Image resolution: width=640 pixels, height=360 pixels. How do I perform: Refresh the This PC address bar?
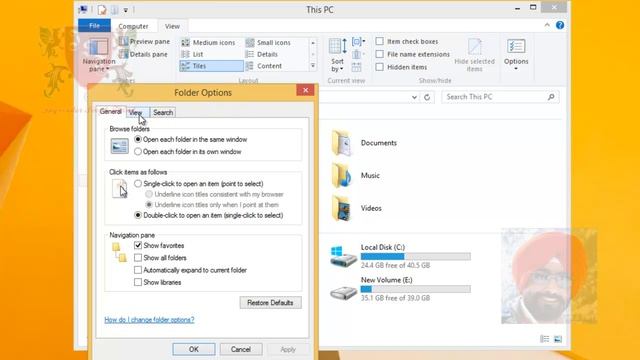coord(427,97)
